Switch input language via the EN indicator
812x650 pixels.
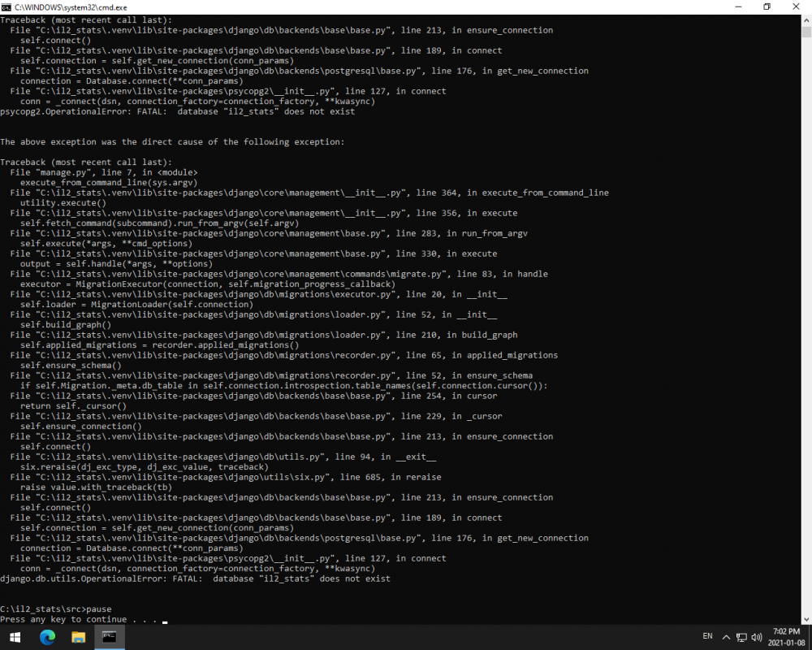pos(707,637)
